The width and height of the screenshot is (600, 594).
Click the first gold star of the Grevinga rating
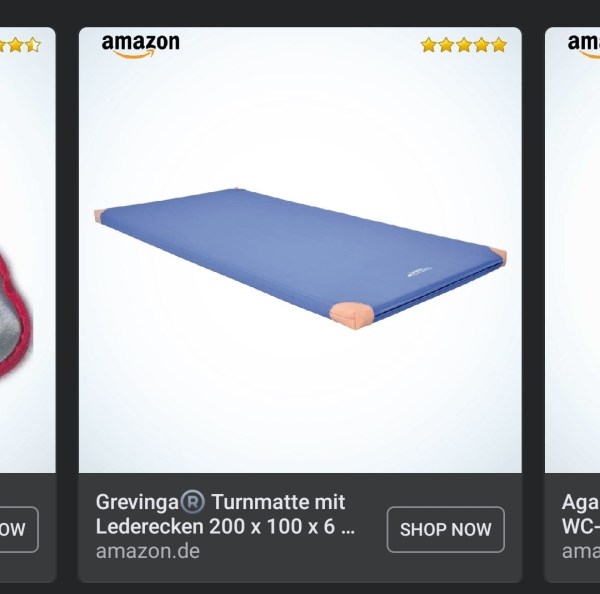[x=429, y=45]
